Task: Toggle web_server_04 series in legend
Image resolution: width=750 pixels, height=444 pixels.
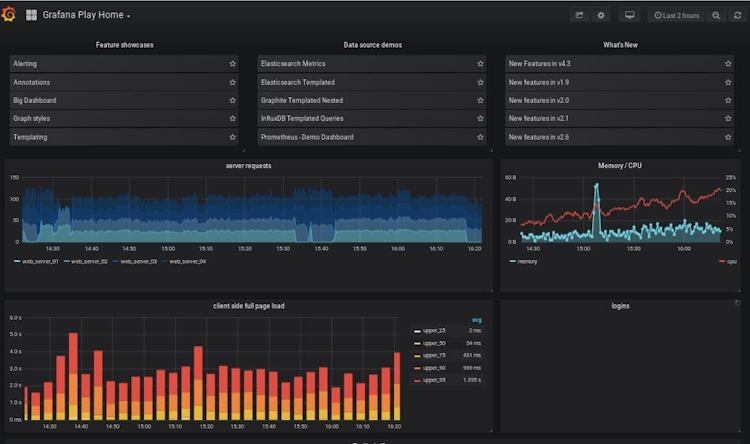Action: [184, 261]
